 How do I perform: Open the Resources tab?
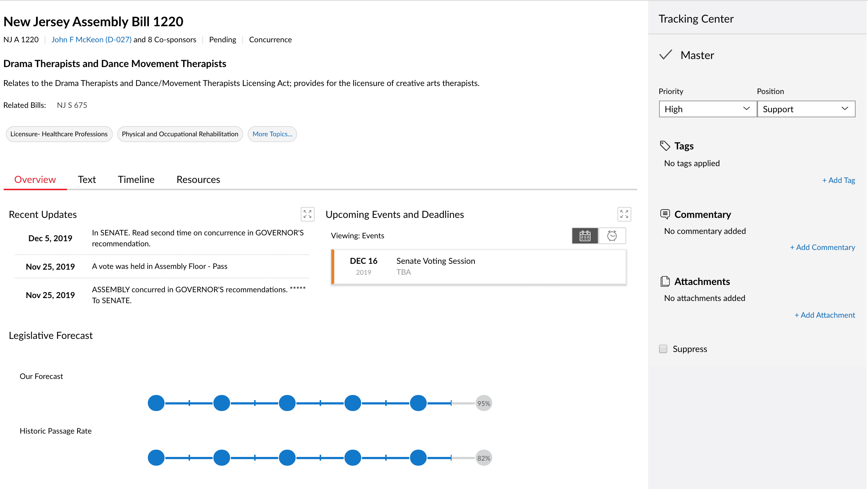[198, 180]
